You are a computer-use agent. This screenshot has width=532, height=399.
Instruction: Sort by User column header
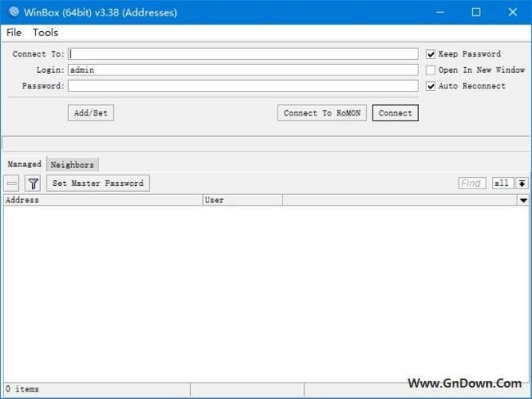[242, 200]
